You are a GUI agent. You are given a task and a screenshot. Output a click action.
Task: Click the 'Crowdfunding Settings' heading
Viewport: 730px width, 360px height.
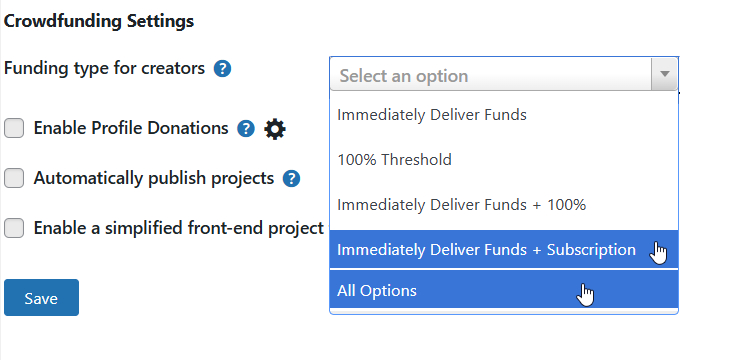(x=99, y=21)
